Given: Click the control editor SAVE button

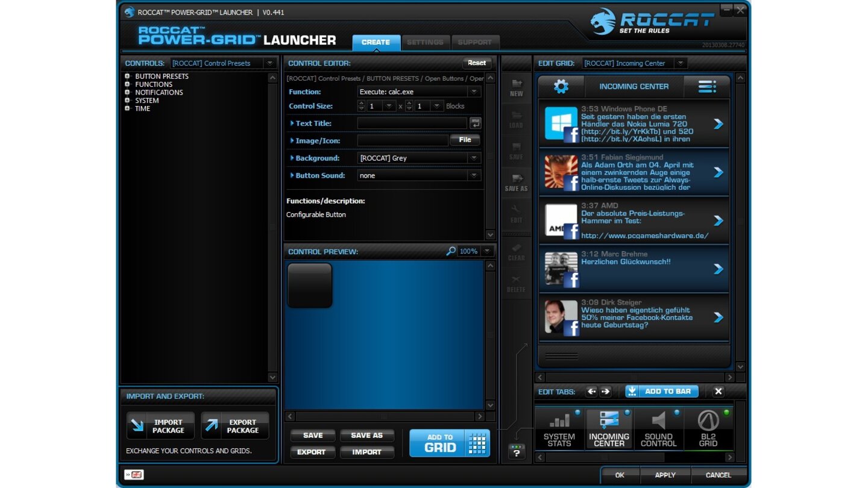Looking at the screenshot, I should [313, 435].
